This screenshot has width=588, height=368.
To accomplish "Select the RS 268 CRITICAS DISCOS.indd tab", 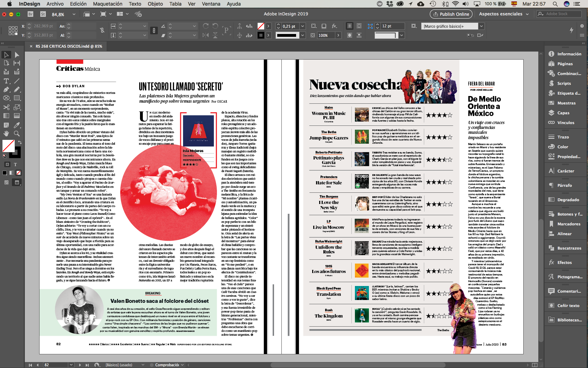I will click(69, 46).
